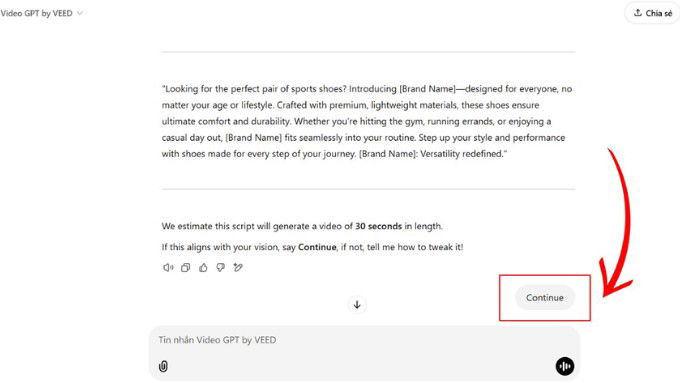Mark the response with thumbs down

coord(220,268)
